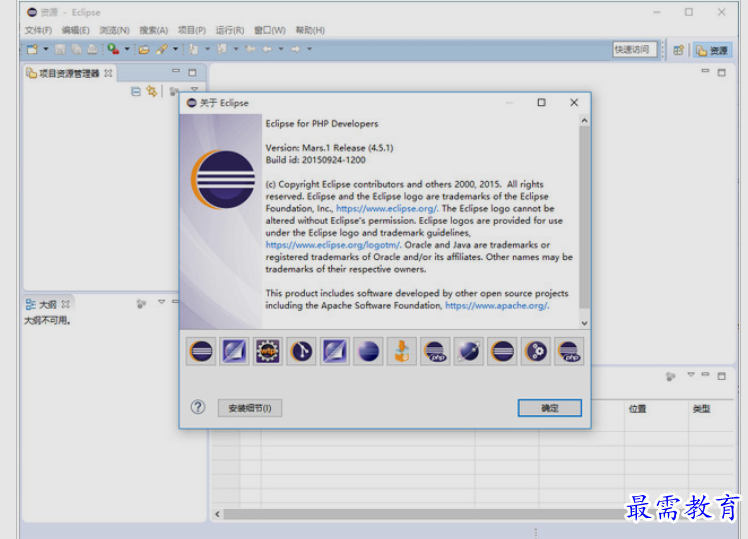Click the Save All toolbar icon
Screen dimensions: 748x539
point(76,49)
